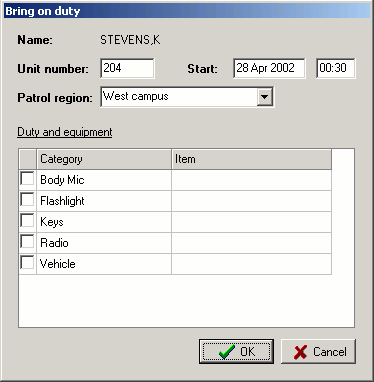This screenshot has height=382, width=374.
Task: Select the Vehicle category cell
Action: coord(104,264)
